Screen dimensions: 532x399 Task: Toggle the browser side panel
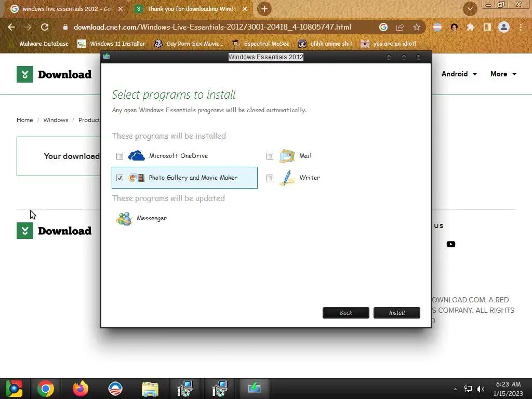click(487, 27)
